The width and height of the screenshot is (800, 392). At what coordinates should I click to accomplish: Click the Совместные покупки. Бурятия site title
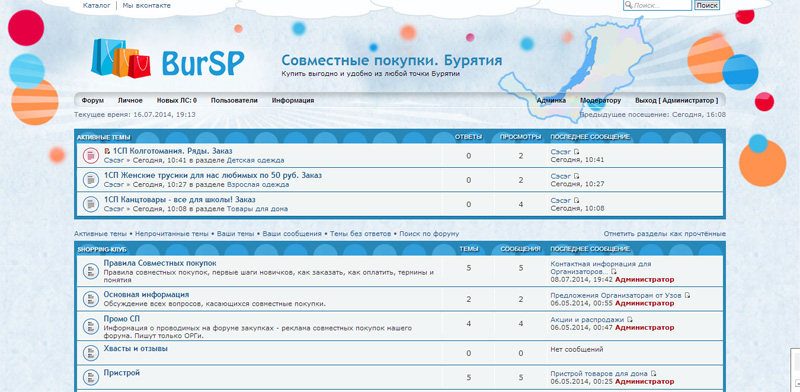tap(392, 61)
